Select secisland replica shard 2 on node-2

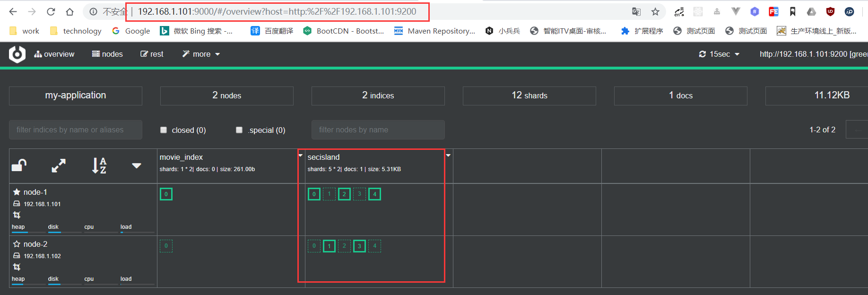(344, 246)
